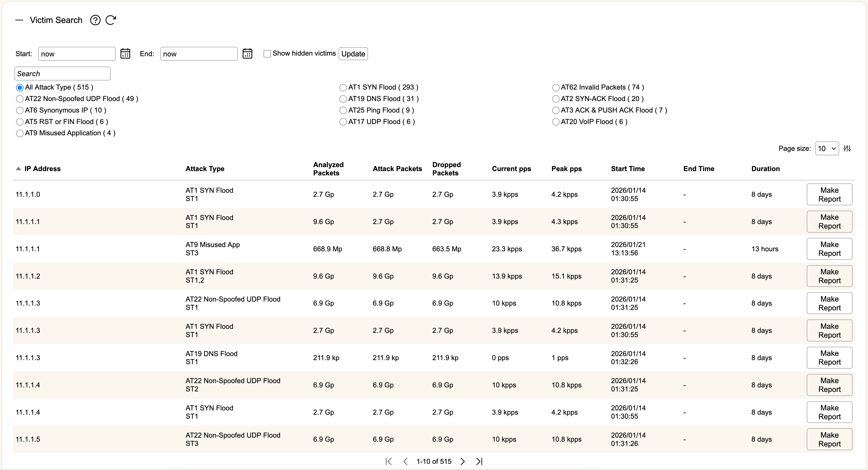
Task: Make Report for 11.1.1.2 row
Action: pyautogui.click(x=829, y=276)
